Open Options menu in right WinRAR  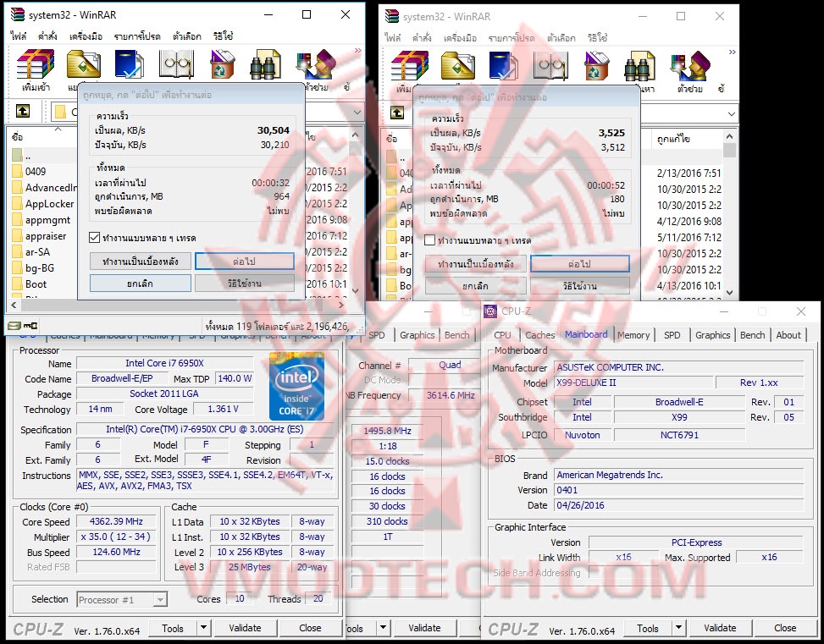(561, 38)
